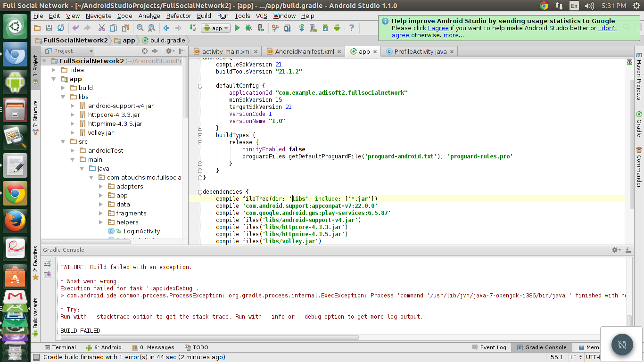Click the Gradle Console horizontal scrollbar
Screen dimensions: 644x362
[x=209, y=337]
